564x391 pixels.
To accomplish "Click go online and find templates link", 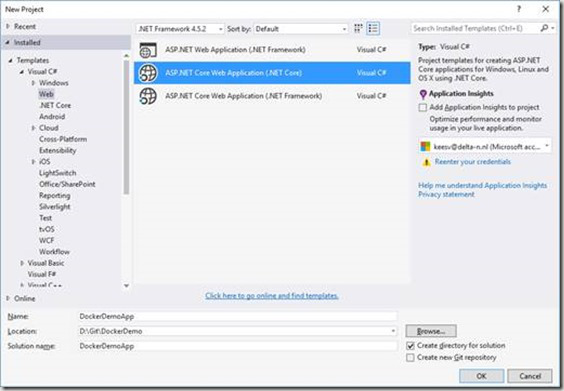I will 272,296.
